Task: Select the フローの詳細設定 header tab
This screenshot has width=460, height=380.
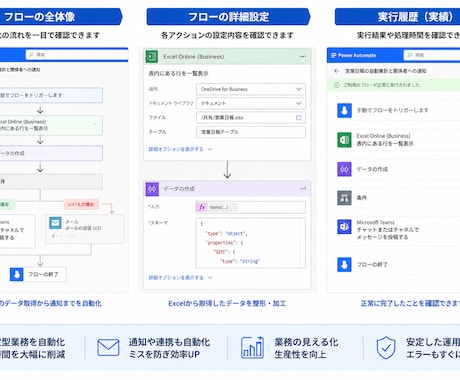Action: [x=228, y=17]
